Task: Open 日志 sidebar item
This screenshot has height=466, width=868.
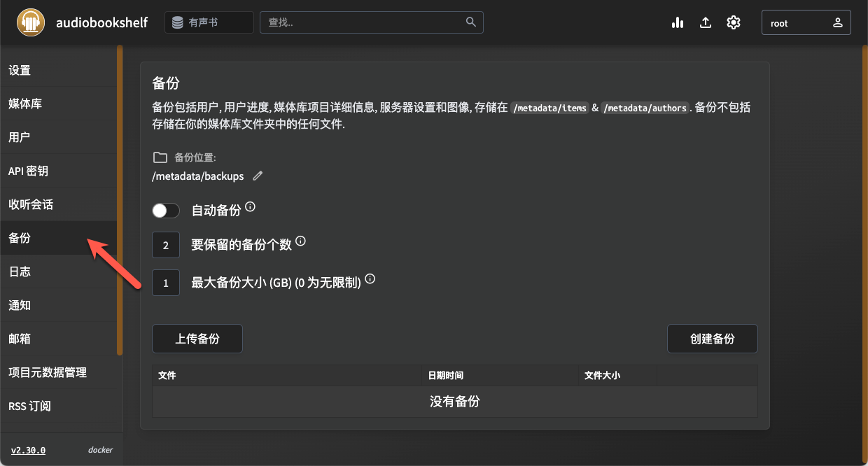Action: tap(59, 271)
